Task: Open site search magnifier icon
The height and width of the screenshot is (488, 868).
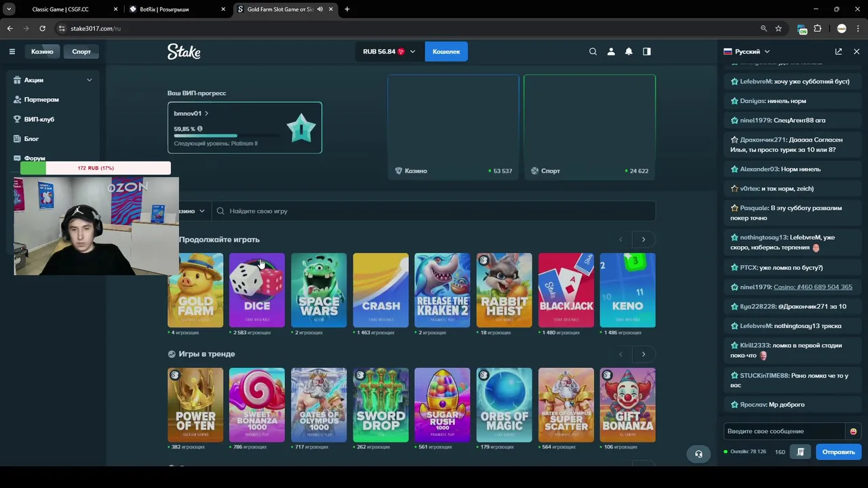Action: (593, 52)
